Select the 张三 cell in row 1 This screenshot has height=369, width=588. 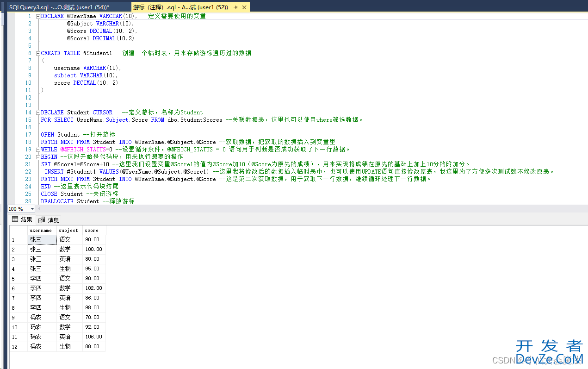pos(42,239)
